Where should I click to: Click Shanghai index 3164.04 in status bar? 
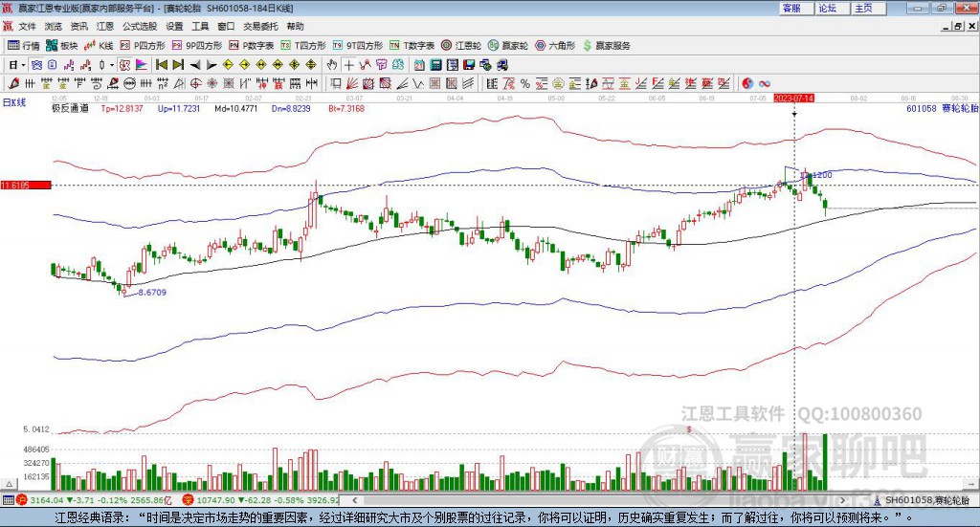point(46,500)
